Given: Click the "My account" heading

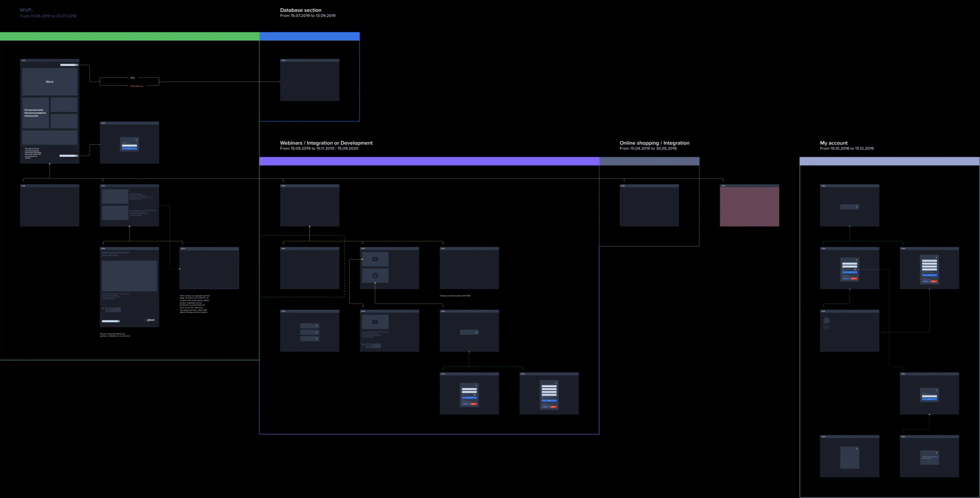Looking at the screenshot, I should 833,143.
